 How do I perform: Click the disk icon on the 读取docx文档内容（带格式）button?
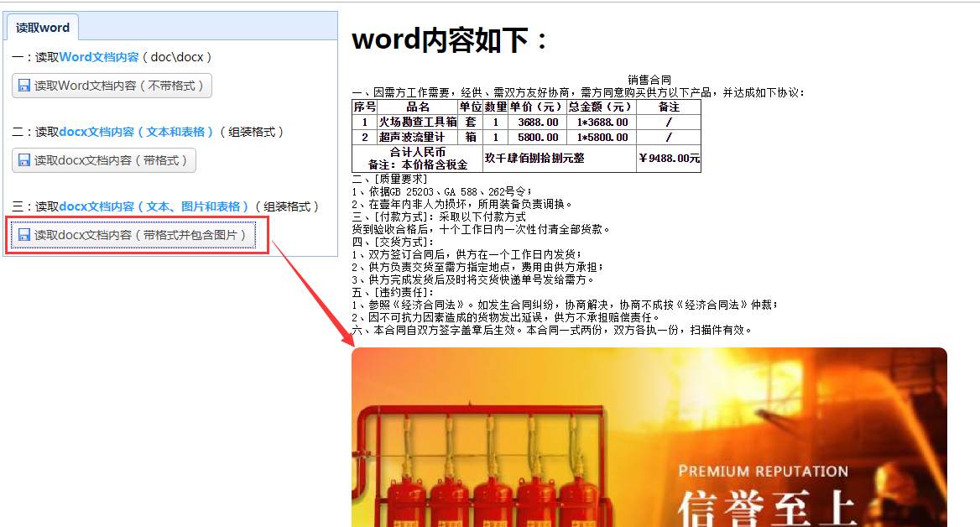click(23, 159)
